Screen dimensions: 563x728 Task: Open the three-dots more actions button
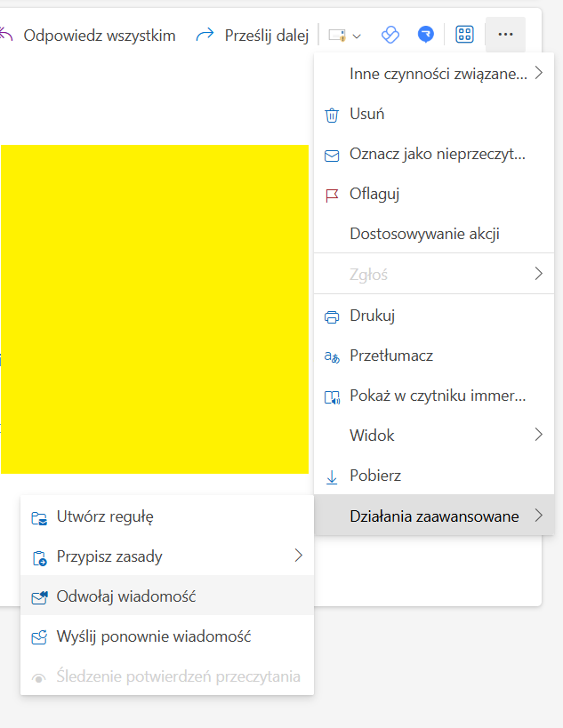coord(505,35)
